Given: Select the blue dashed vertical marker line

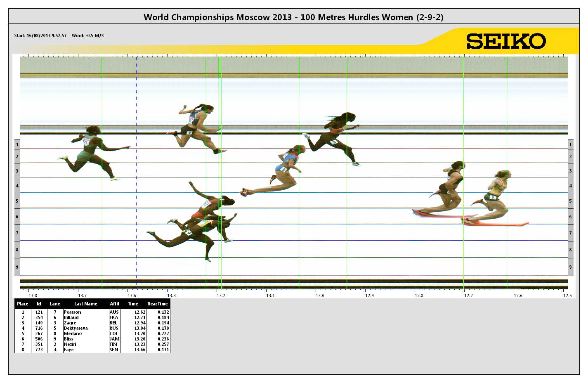Looking at the screenshot, I should pos(137,173).
